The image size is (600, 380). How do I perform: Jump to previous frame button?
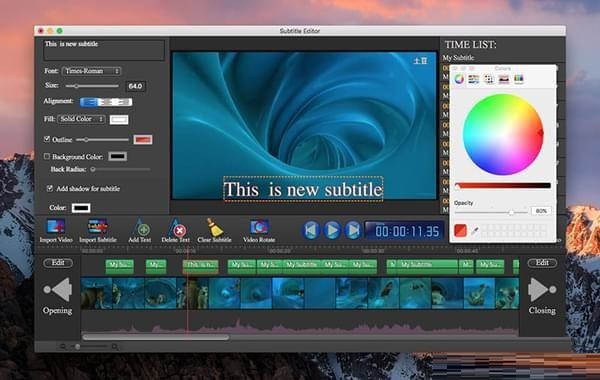[x=311, y=230]
